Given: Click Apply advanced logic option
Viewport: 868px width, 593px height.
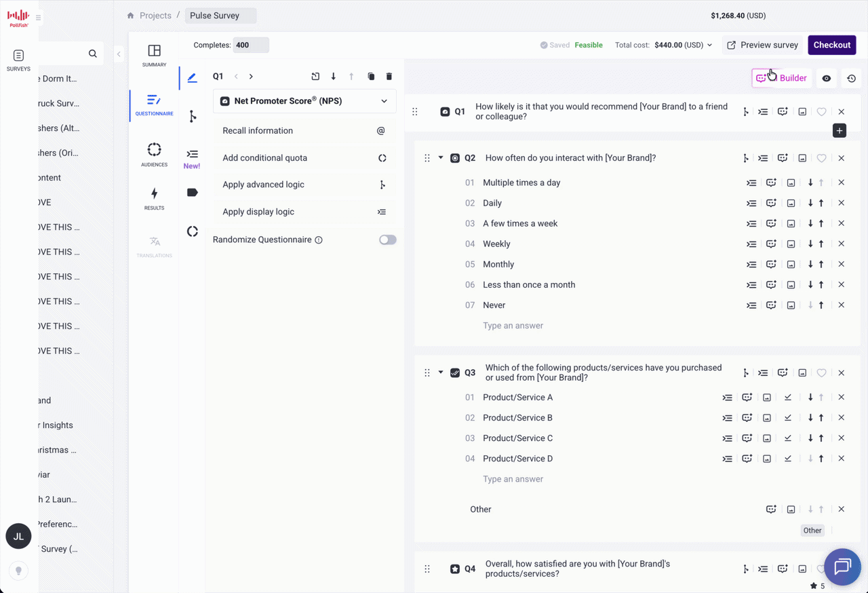Looking at the screenshot, I should (304, 185).
